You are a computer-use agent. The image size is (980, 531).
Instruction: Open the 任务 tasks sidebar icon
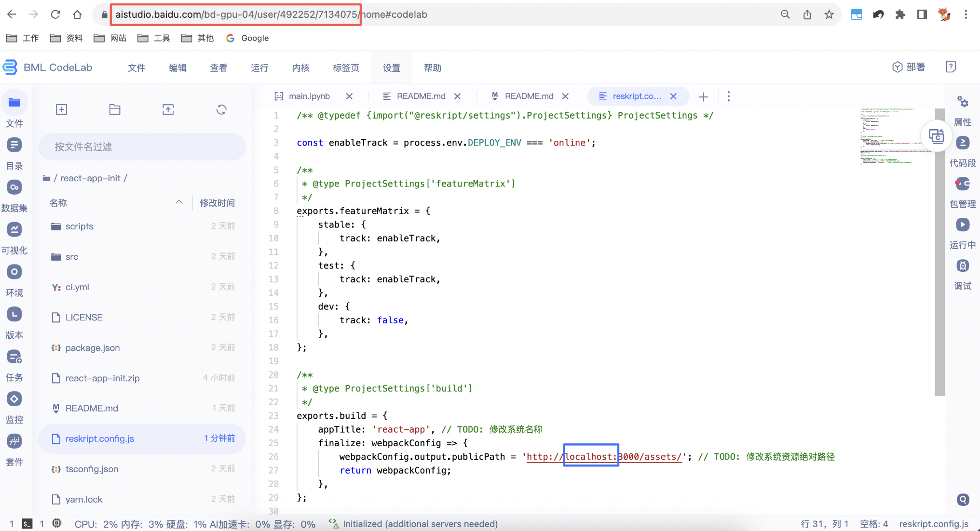(14, 357)
